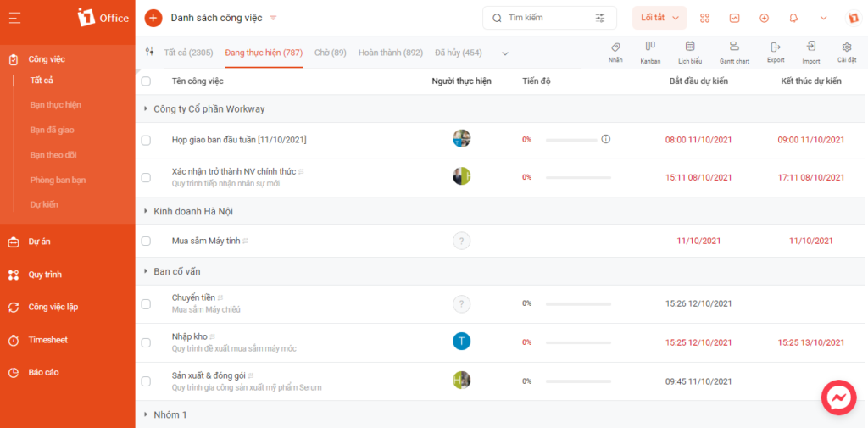Screen dimensions: 868x428
Task: Open the Gantt chart view
Action: coord(735,53)
